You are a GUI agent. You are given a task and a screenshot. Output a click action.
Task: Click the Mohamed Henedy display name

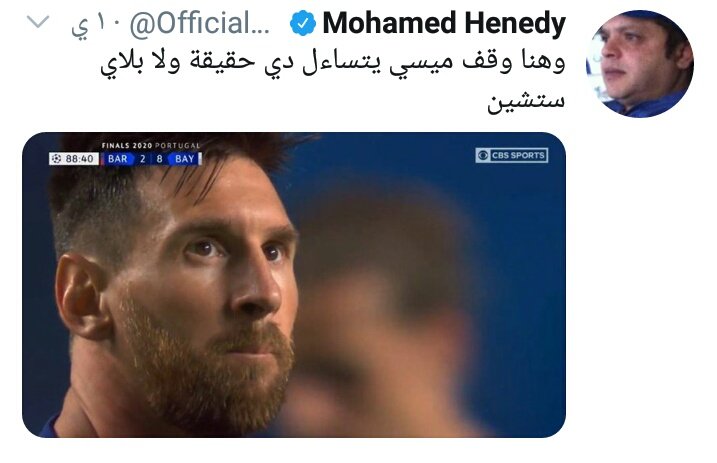[444, 23]
